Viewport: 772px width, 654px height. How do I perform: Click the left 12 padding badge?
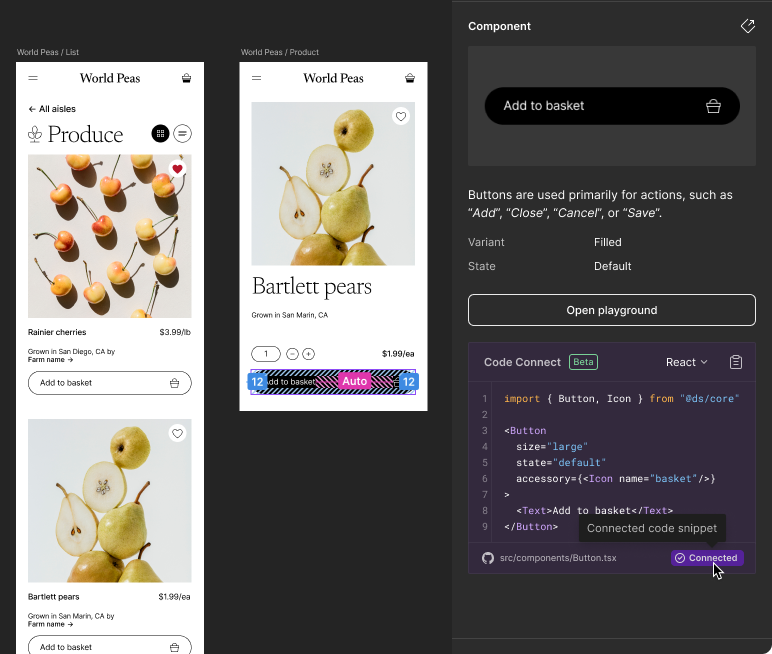tap(257, 382)
